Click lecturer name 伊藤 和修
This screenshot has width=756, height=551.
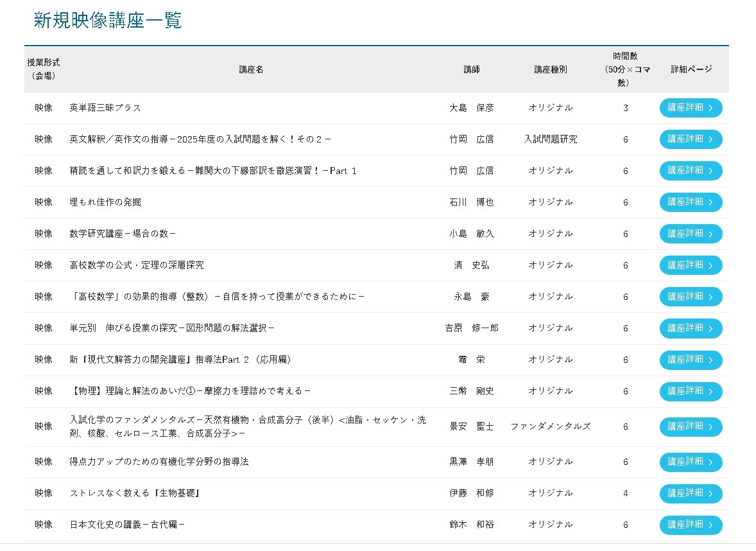(472, 493)
